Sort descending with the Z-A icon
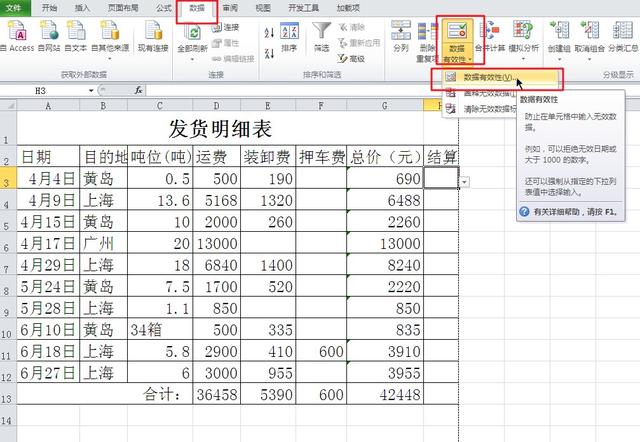The width and height of the screenshot is (640, 442). click(269, 53)
